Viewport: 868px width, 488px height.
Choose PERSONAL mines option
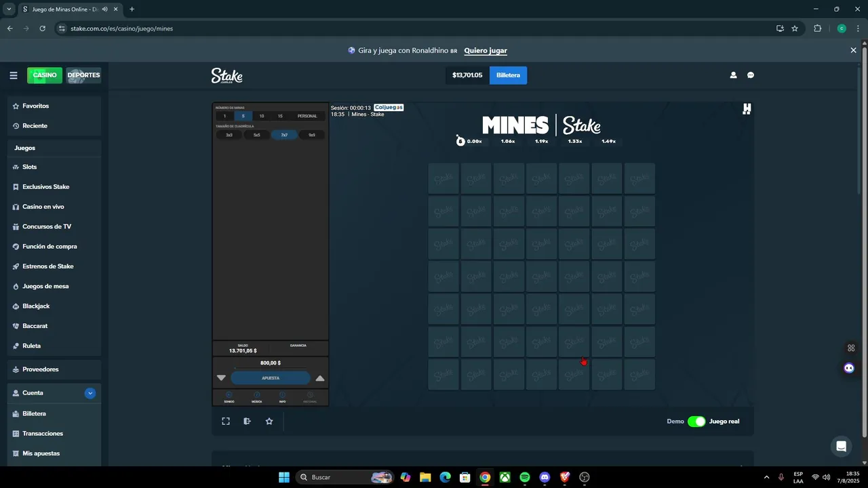[307, 116]
